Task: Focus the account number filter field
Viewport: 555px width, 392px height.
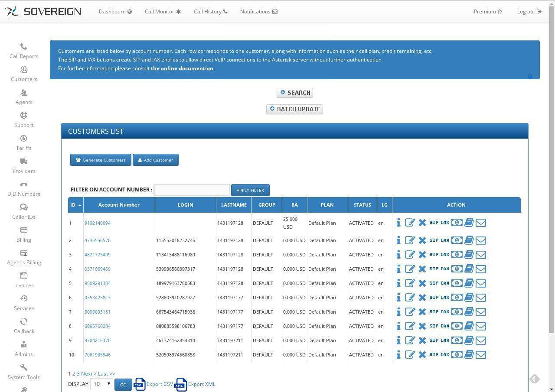Action: point(192,190)
